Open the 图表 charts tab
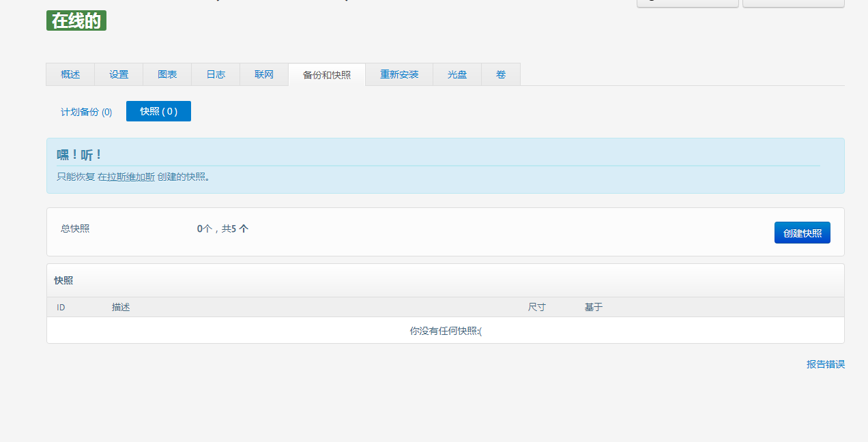This screenshot has height=442, width=868. 167,74
